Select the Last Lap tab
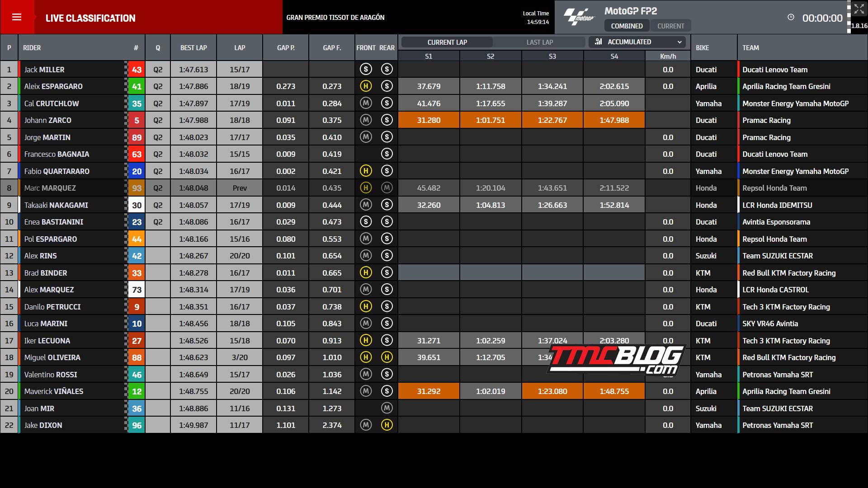 click(x=539, y=42)
